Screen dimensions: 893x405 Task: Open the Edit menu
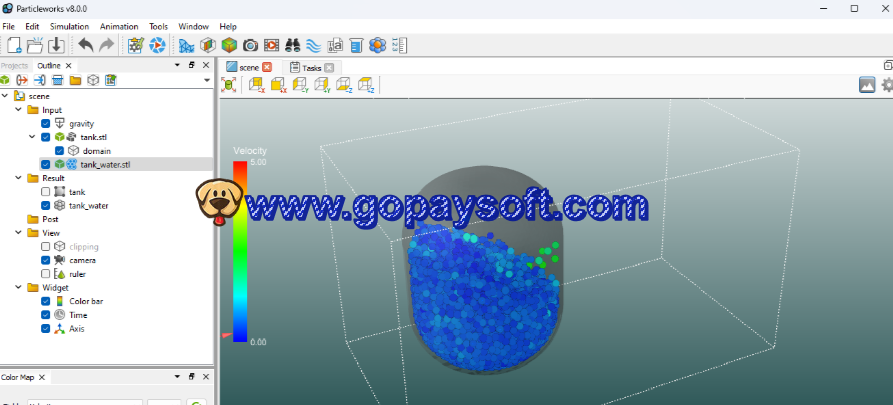click(32, 26)
